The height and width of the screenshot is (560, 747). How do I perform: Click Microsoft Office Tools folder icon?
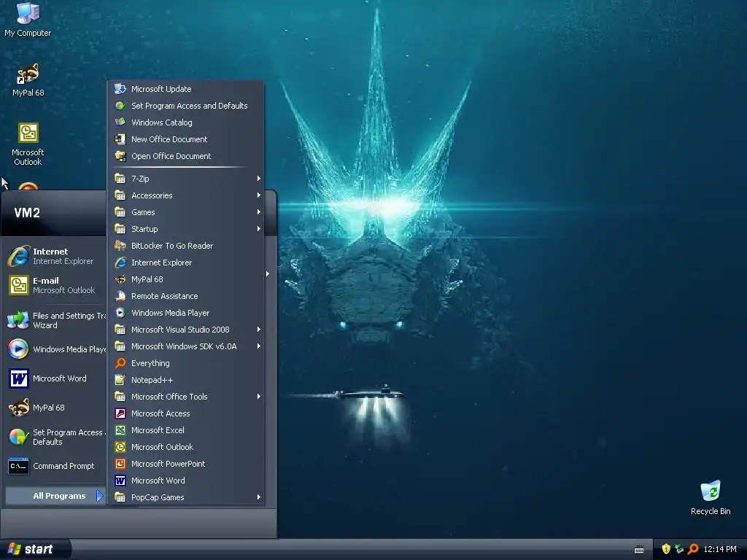point(120,396)
